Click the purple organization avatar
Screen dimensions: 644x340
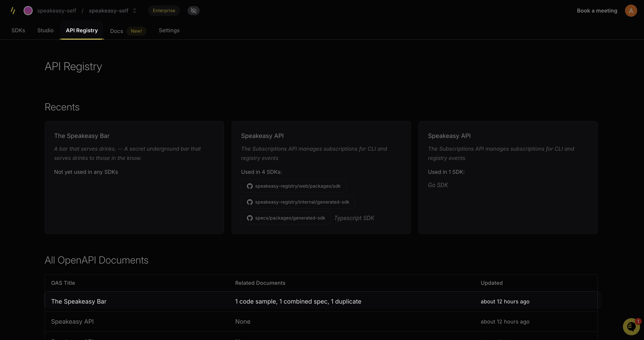click(28, 10)
